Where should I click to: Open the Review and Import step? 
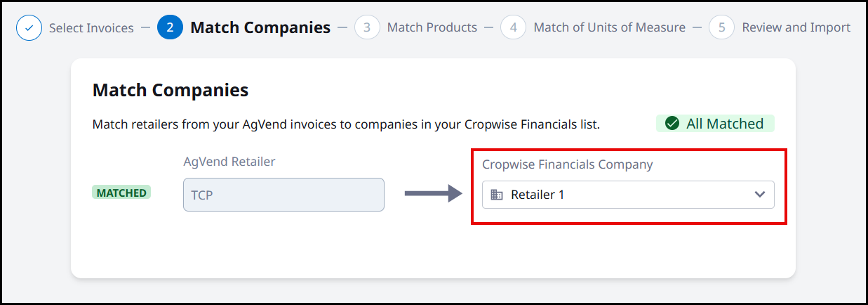click(x=796, y=28)
